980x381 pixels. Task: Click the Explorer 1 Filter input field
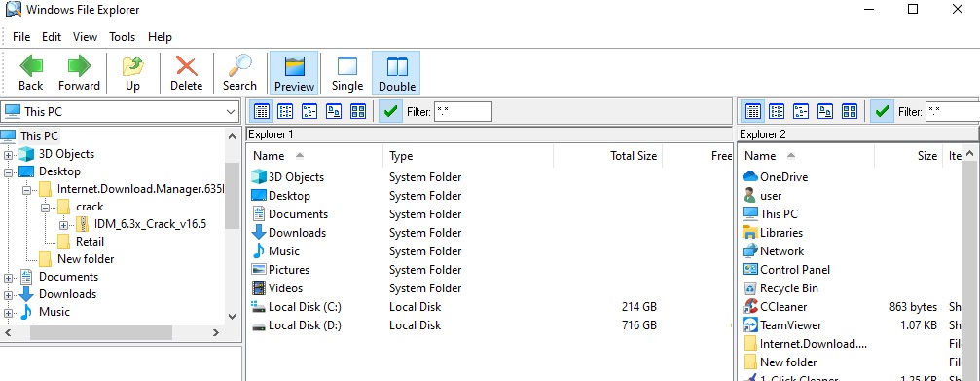(x=463, y=112)
